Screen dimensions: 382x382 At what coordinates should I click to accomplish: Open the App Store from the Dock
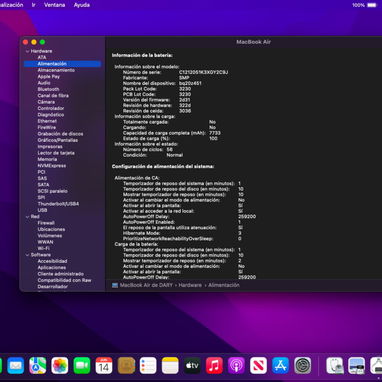pyautogui.click(x=281, y=366)
